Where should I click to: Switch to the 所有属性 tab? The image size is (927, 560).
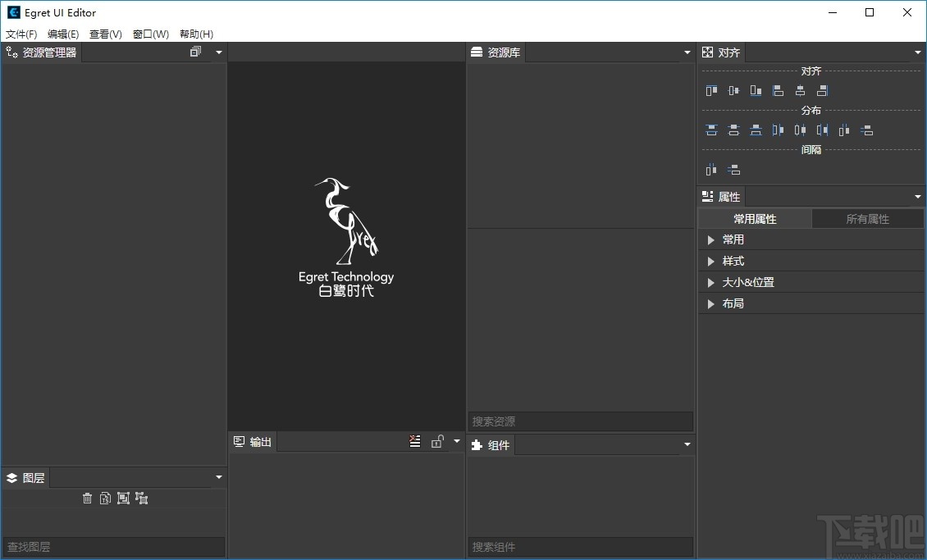click(867, 218)
